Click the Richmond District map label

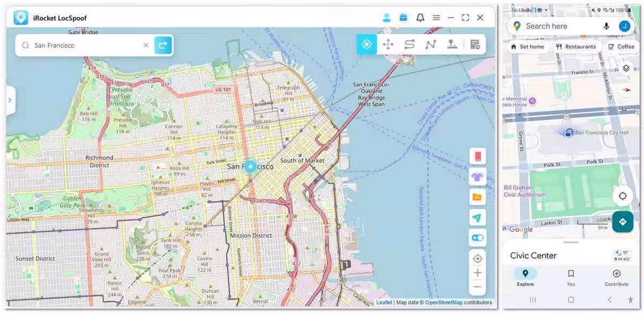99,161
